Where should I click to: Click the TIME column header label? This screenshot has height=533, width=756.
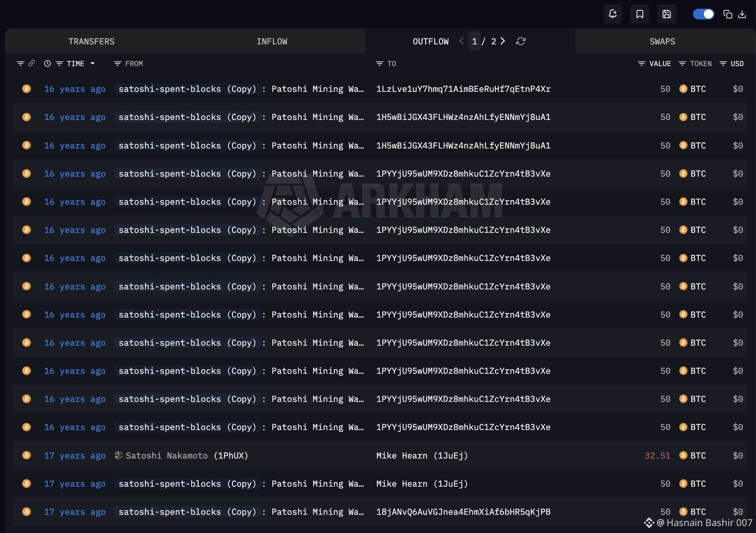point(76,63)
